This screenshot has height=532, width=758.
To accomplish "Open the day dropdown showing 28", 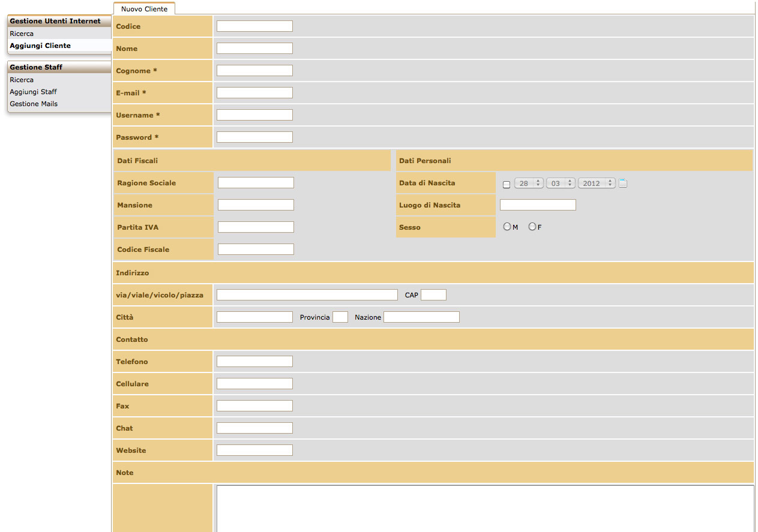I will [x=529, y=184].
